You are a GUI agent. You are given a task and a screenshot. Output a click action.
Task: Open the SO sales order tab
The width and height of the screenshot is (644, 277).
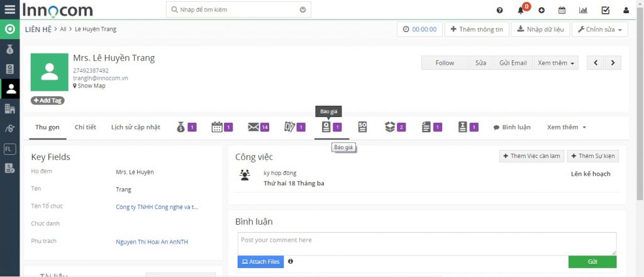tap(362, 127)
